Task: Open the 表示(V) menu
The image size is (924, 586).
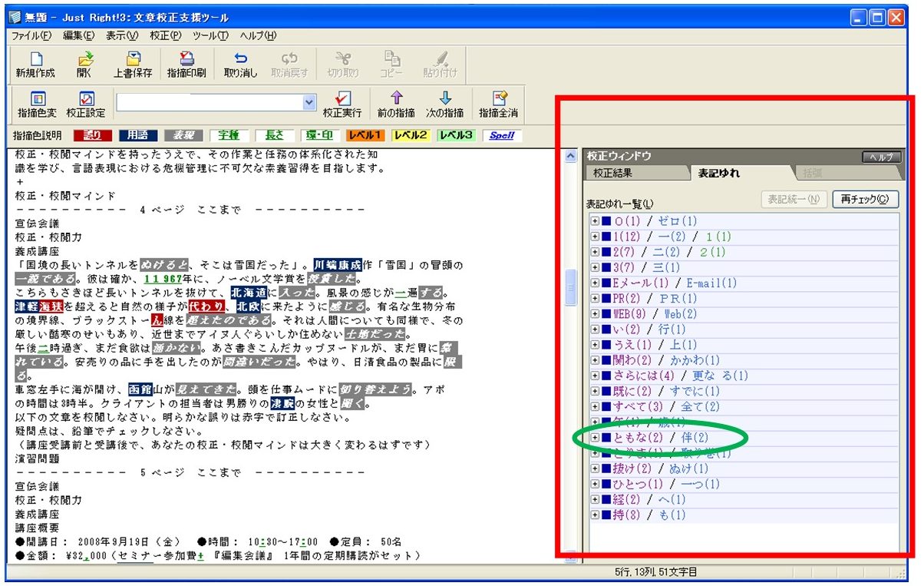Action: (x=122, y=35)
